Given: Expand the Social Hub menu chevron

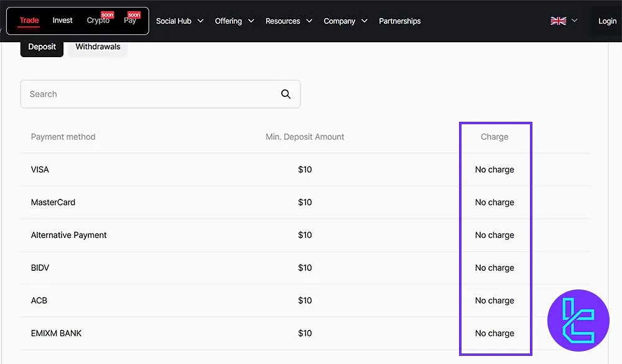Looking at the screenshot, I should (200, 20).
